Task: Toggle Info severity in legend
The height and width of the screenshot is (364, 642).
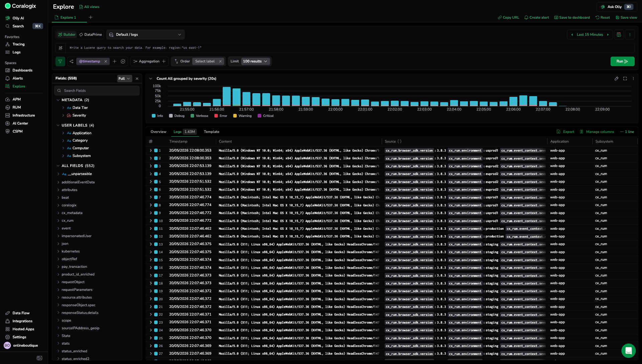Action: coord(157,116)
